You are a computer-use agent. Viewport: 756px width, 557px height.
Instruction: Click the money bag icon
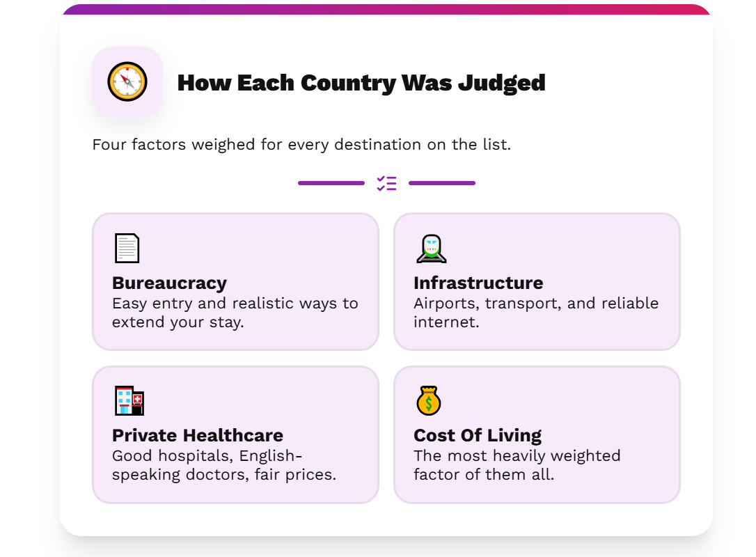click(x=429, y=400)
